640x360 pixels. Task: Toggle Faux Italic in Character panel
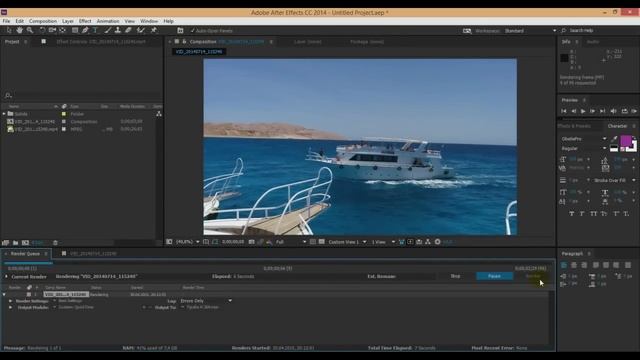pos(582,213)
